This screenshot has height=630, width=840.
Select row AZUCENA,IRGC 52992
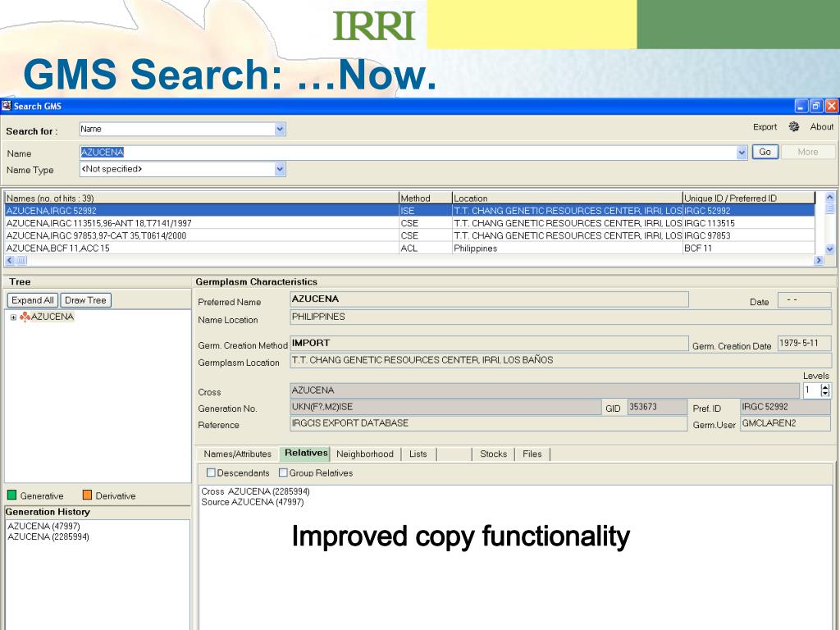[410, 211]
